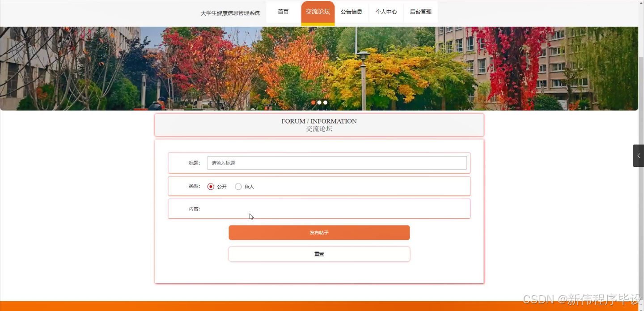Viewport: 644px width, 311px height.
Task: Select the 公开 radio option
Action: [211, 187]
